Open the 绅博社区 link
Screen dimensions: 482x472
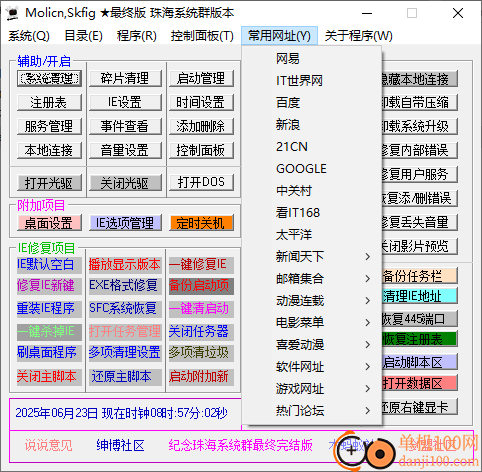coord(120,445)
